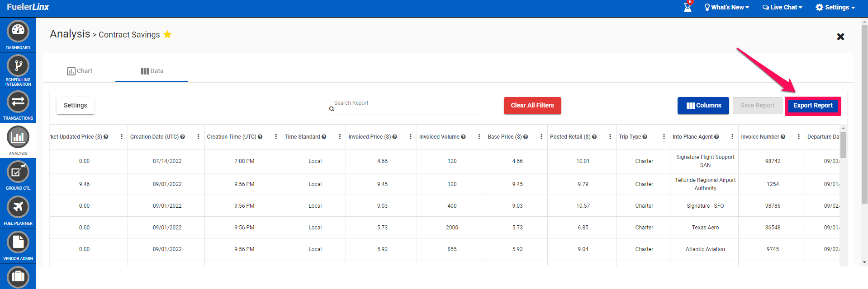
Task: Click help icon on Invoiced Volume
Action: (463, 137)
